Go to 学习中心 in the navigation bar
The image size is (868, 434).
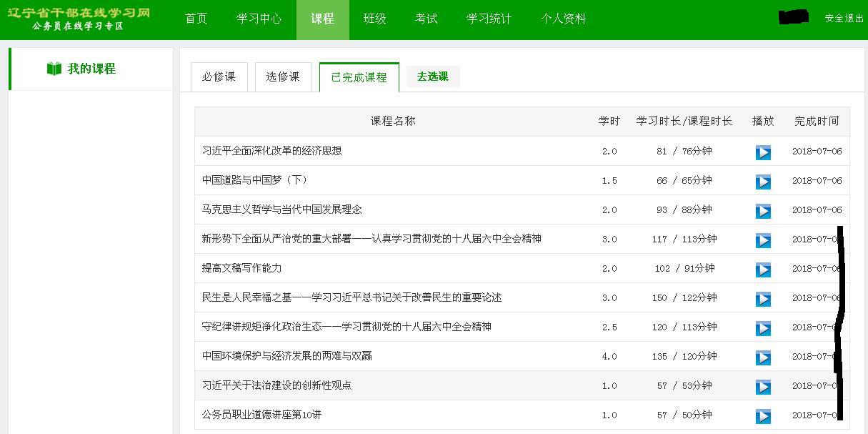point(259,19)
